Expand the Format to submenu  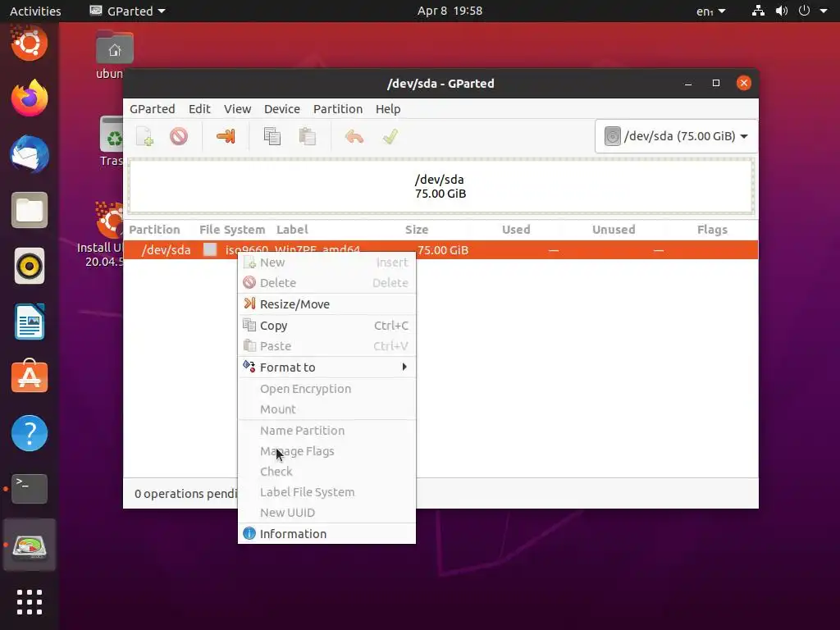326,367
